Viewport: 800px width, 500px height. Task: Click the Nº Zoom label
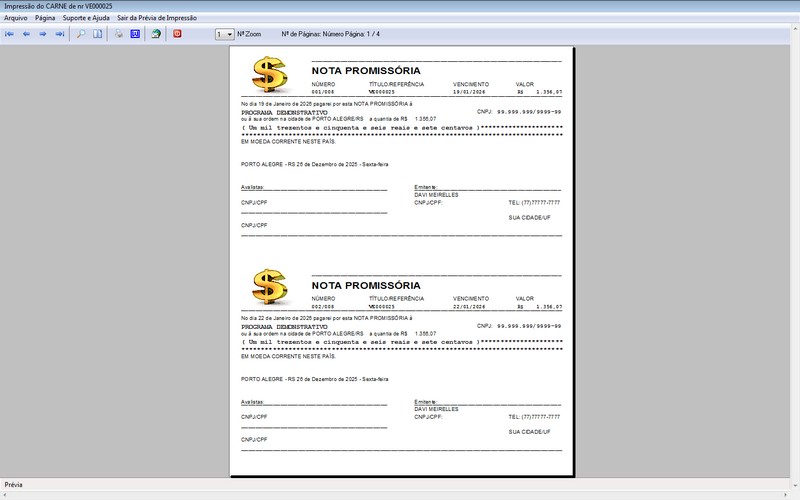(249, 34)
